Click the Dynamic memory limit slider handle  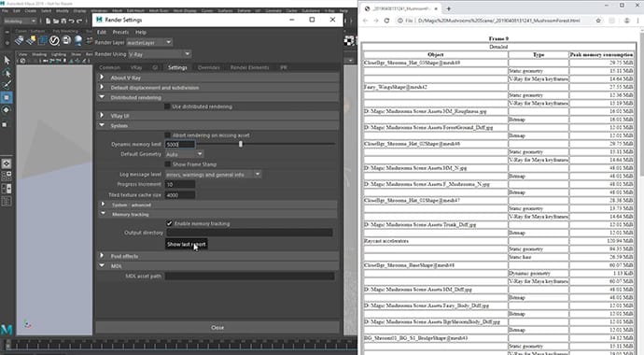point(241,144)
